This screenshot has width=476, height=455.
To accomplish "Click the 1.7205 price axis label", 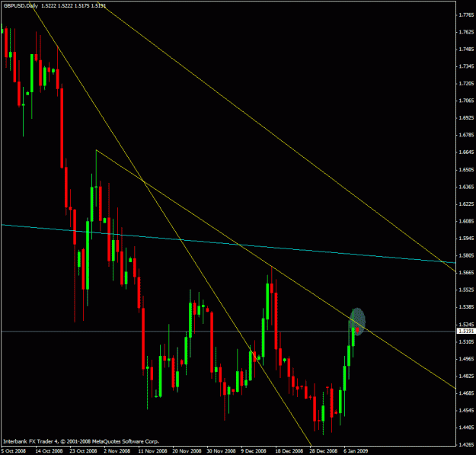I will tap(466, 84).
